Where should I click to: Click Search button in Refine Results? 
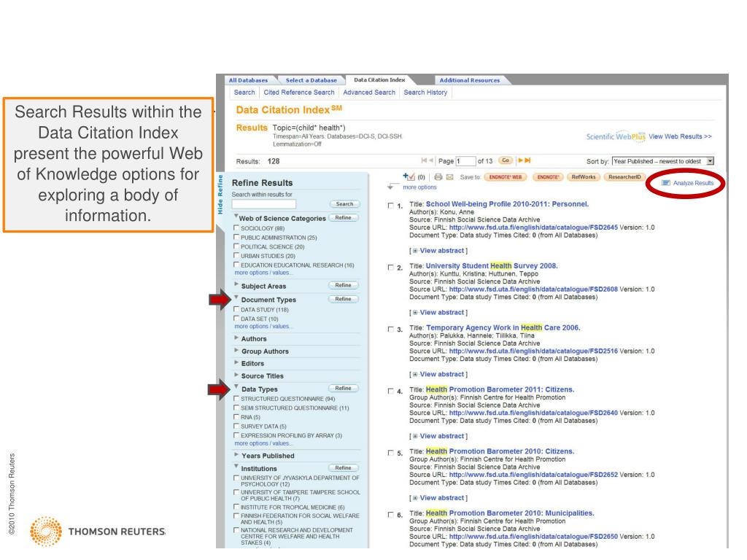tap(345, 204)
